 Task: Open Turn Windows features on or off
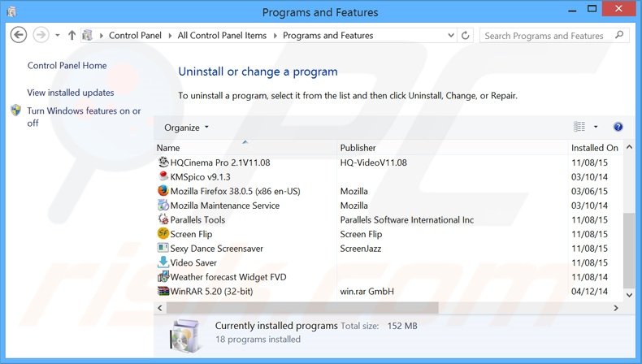84,117
